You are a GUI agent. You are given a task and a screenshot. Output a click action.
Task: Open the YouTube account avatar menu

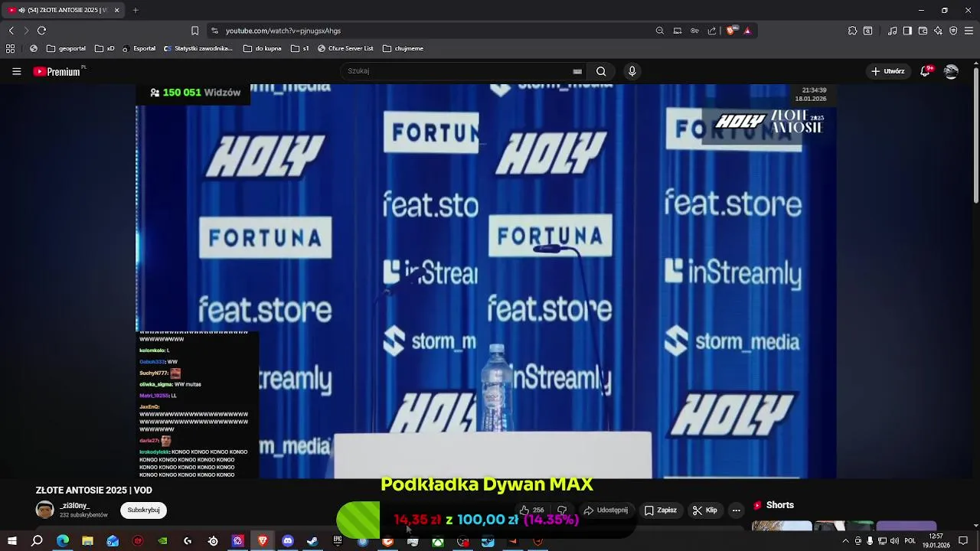coord(951,71)
